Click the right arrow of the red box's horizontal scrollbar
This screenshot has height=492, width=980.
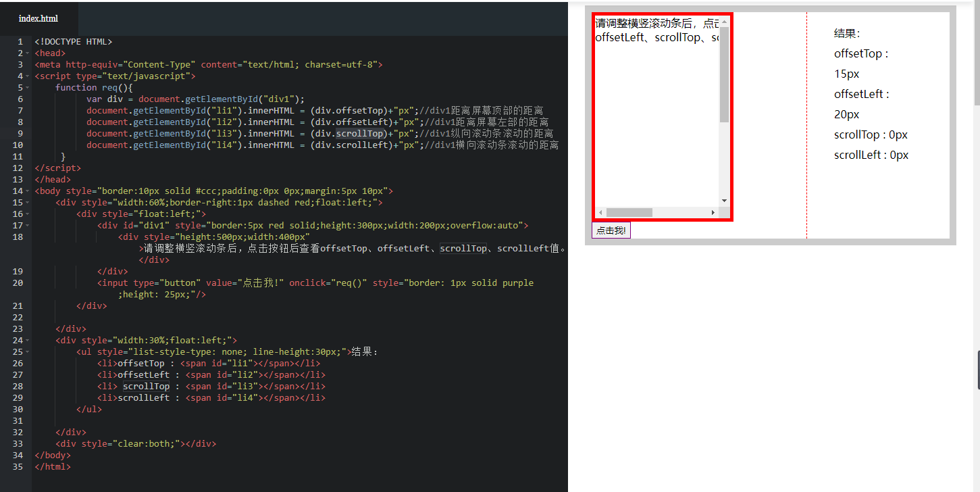point(713,212)
